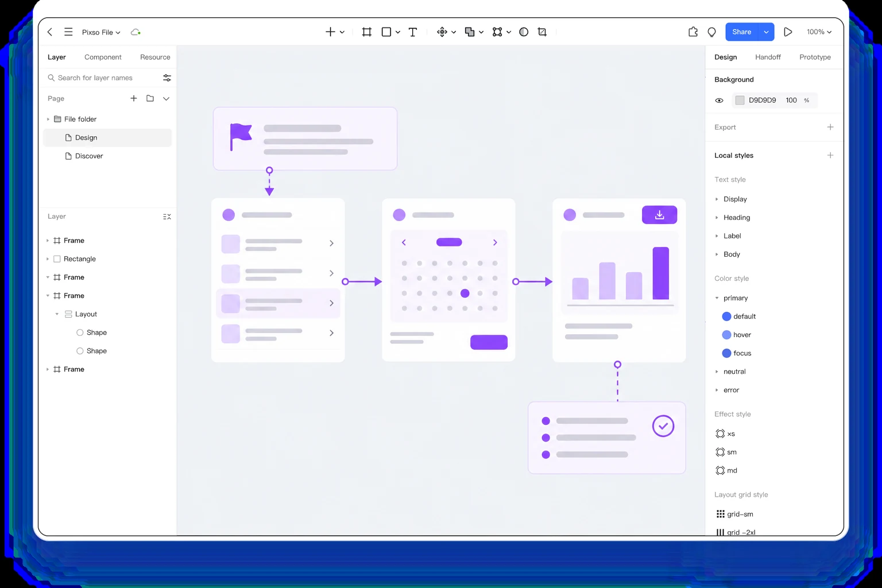Viewport: 882px width, 588px height.
Task: Add a new page with plus icon
Action: (x=134, y=98)
